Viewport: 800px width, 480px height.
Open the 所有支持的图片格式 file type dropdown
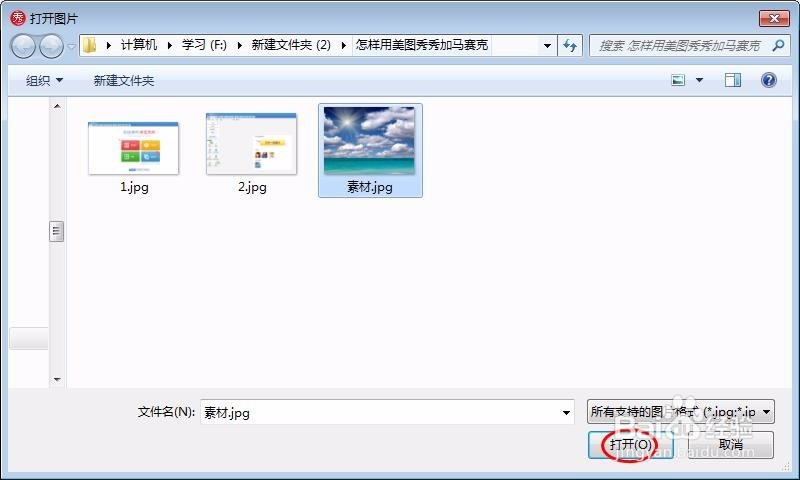681,412
